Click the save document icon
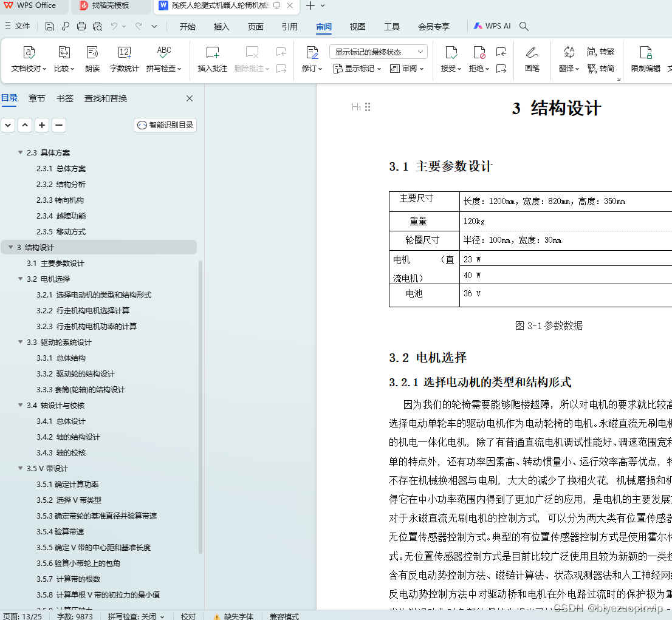Image resolution: width=672 pixels, height=620 pixels. coord(50,27)
